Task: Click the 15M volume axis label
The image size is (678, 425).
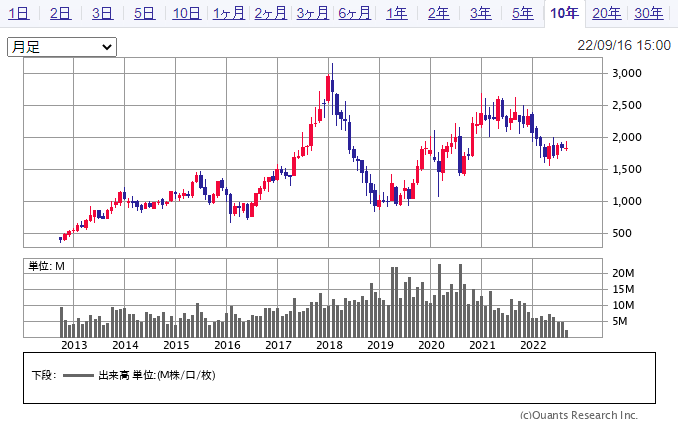Action: point(623,289)
